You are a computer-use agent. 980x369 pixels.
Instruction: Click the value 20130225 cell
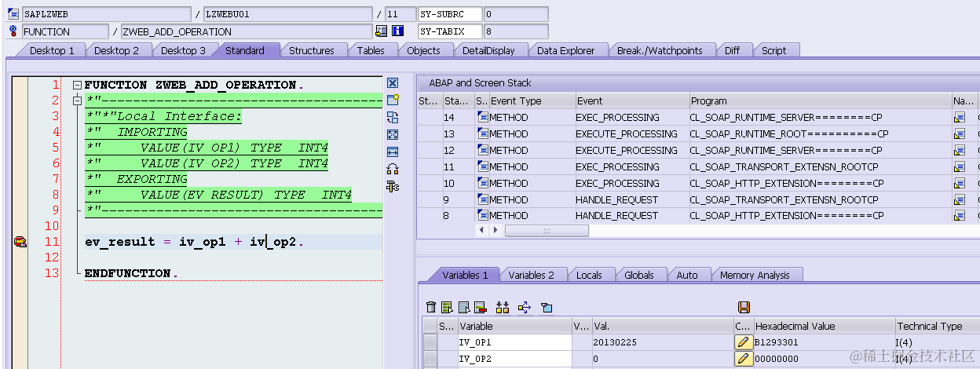662,342
